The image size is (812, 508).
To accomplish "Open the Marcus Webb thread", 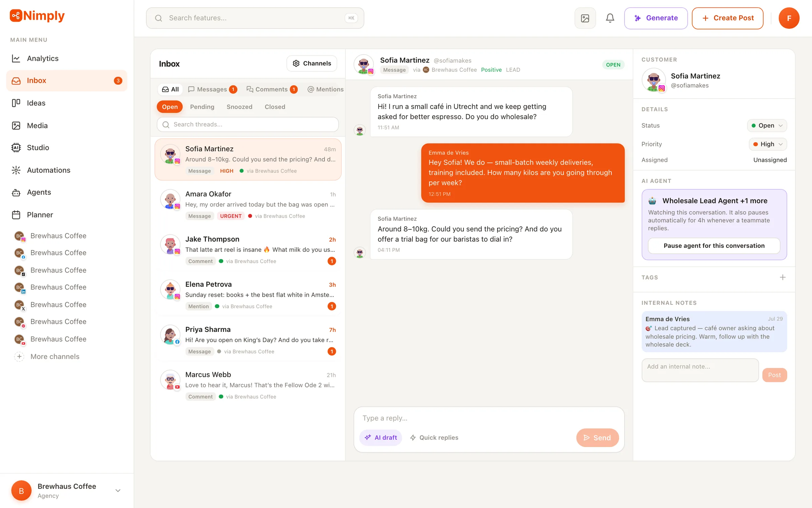I will click(248, 385).
